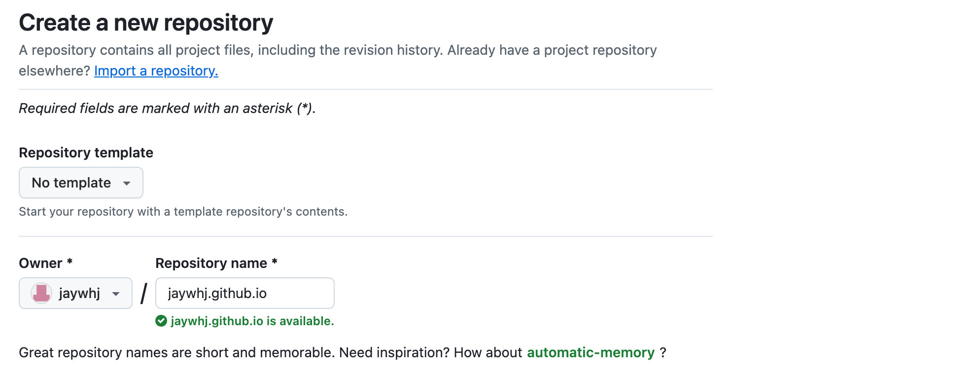Screen dimensions: 980x375
Task: Click the Great repository names hint text
Action: pyautogui.click(x=270, y=353)
